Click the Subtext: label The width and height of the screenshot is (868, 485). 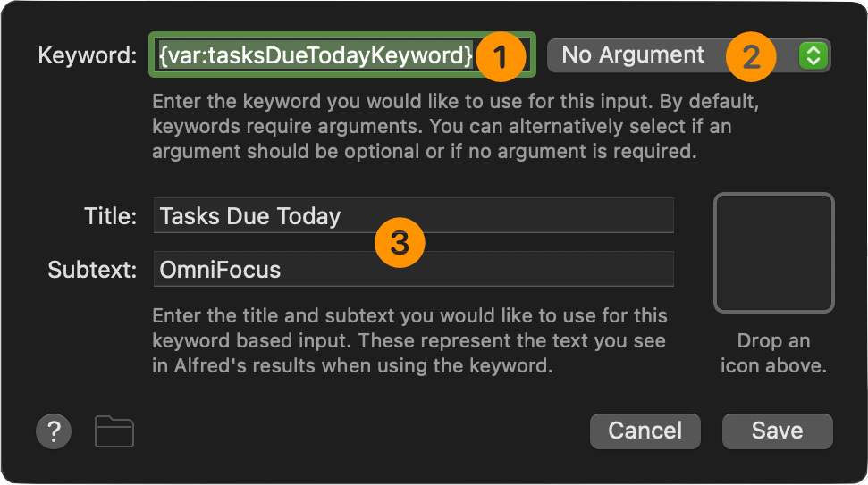[92, 270]
